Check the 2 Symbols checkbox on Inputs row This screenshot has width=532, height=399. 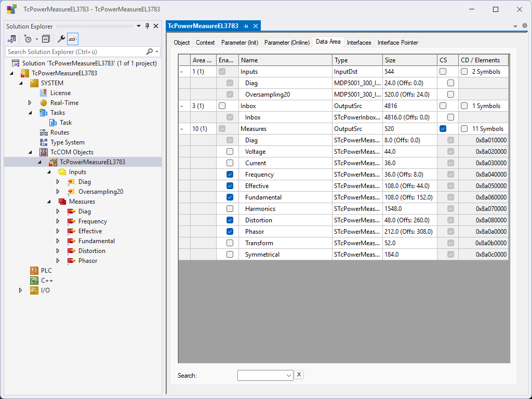coord(464,72)
